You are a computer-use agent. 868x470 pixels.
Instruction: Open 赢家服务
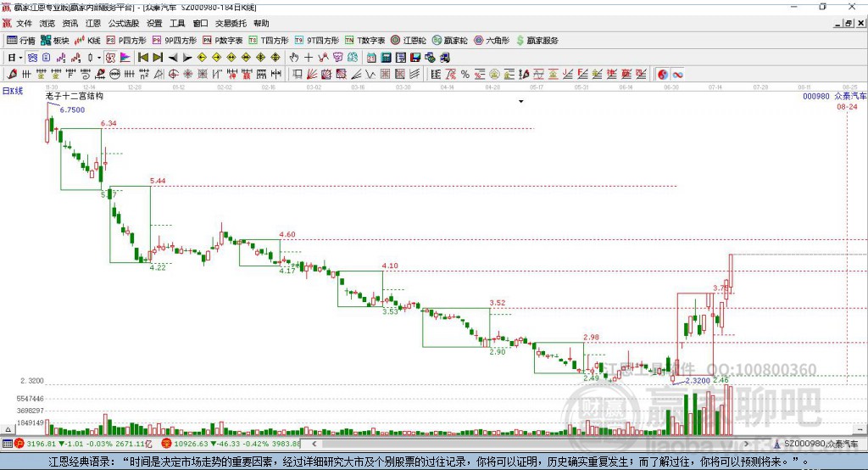(537, 41)
